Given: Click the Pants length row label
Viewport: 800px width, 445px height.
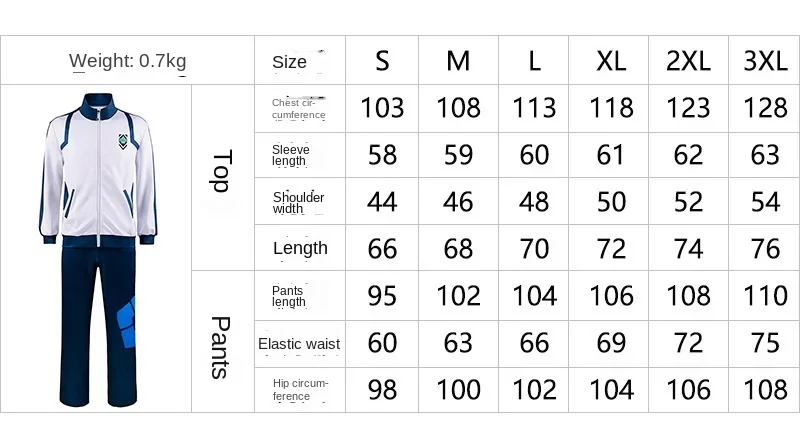Looking at the screenshot, I should (289, 296).
